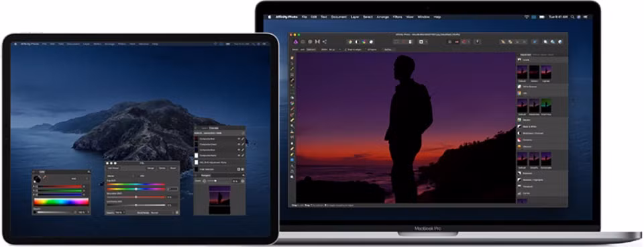The image size is (644, 247).
Task: Apply Auto Colours icon on MacBook toolbar
Action: pos(364,42)
